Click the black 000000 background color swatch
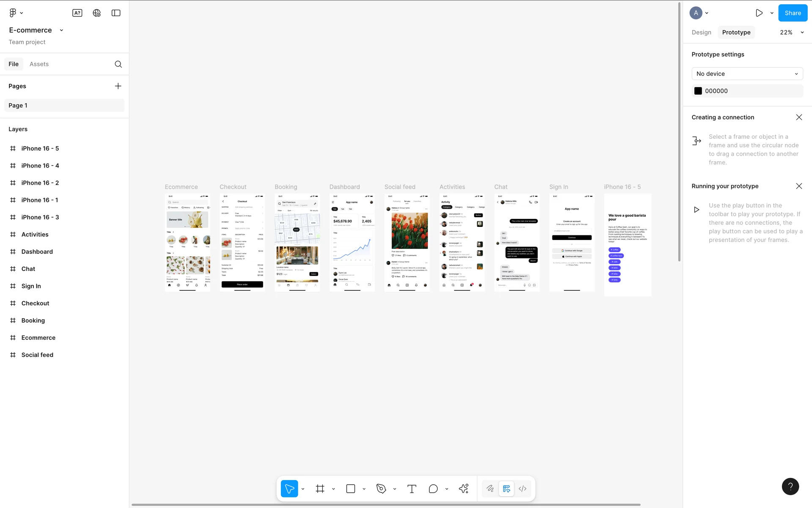Viewport: 812px width, 508px height. (698, 91)
